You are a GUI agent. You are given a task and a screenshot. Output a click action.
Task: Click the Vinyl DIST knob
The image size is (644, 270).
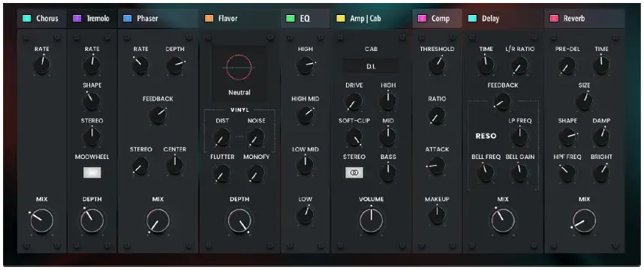pos(222,137)
